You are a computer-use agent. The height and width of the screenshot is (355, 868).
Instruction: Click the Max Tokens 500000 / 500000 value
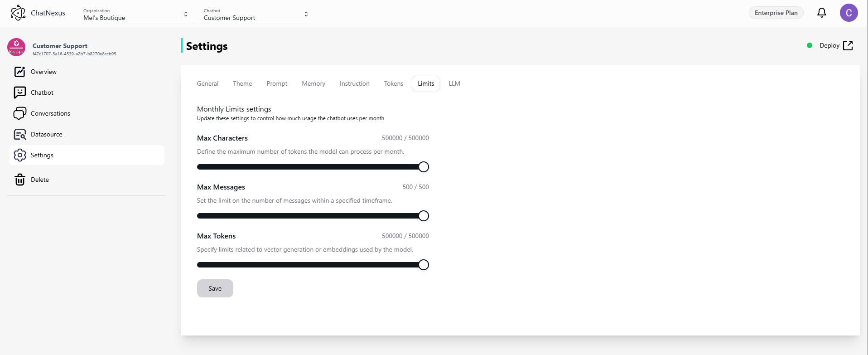click(405, 236)
